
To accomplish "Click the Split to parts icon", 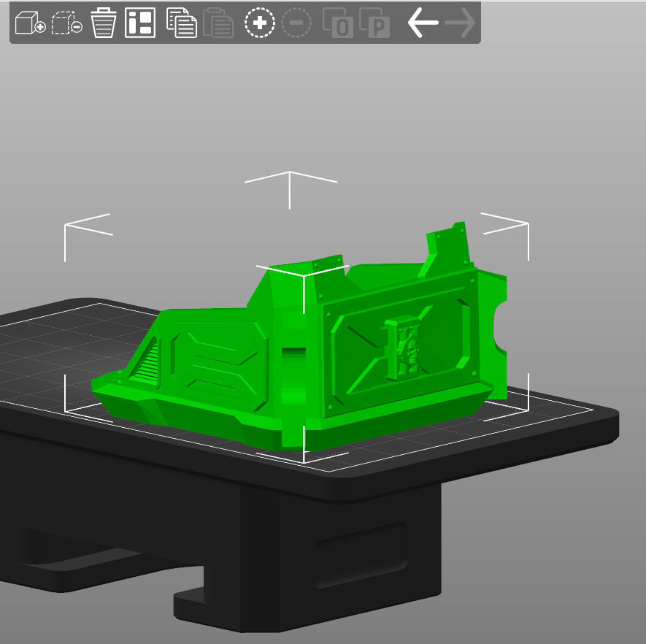I will click(374, 23).
